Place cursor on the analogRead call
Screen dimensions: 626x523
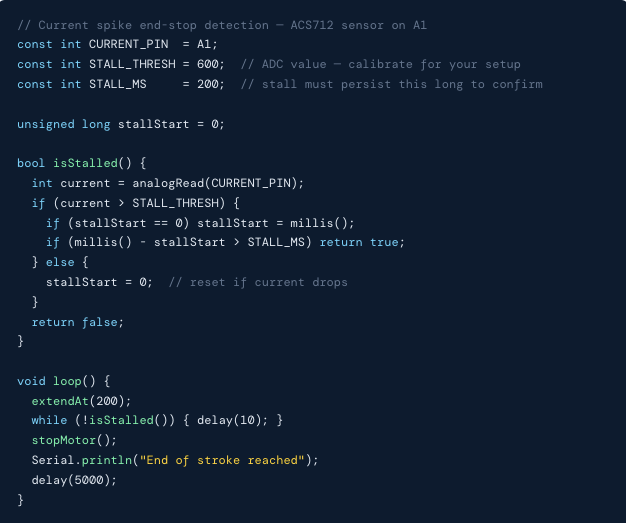tap(217, 183)
